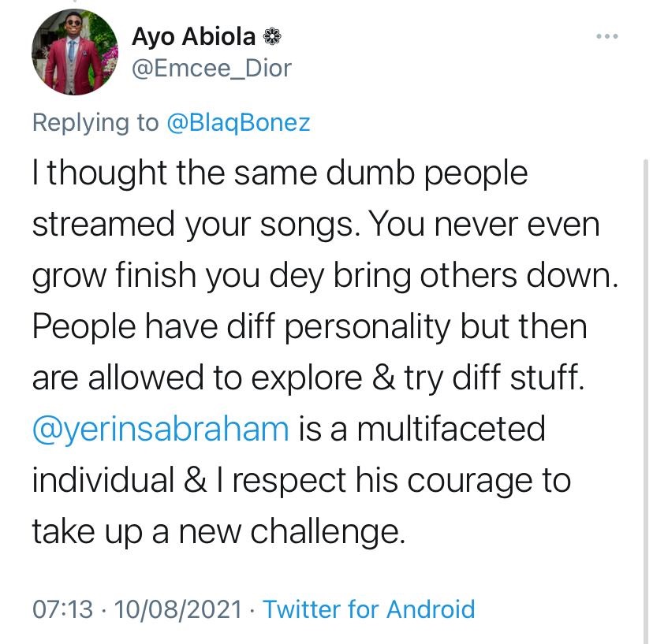The width and height of the screenshot is (653, 644).
Task: Open the @Emcee_Dior handle
Action: coord(211,69)
